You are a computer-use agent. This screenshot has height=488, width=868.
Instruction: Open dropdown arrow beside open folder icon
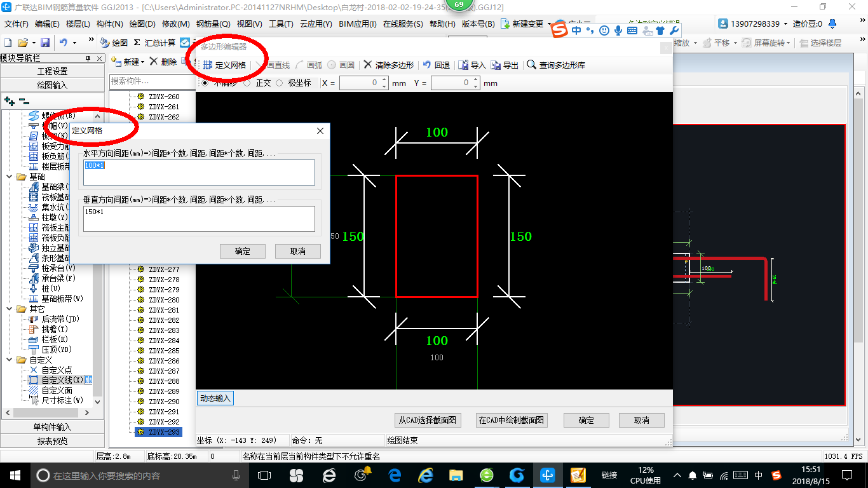coord(32,43)
